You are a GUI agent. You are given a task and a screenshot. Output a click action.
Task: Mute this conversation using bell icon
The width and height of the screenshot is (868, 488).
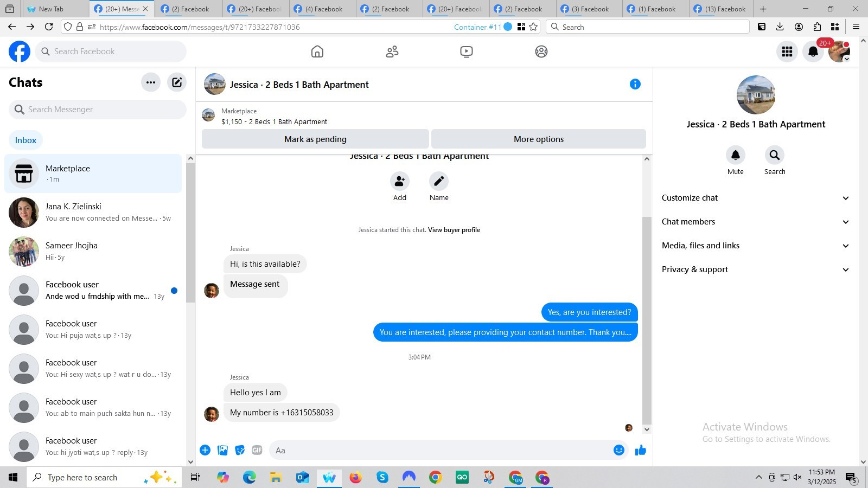click(736, 155)
